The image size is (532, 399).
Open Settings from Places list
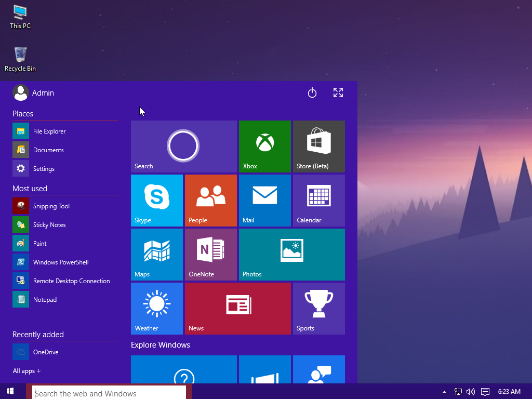(x=44, y=169)
